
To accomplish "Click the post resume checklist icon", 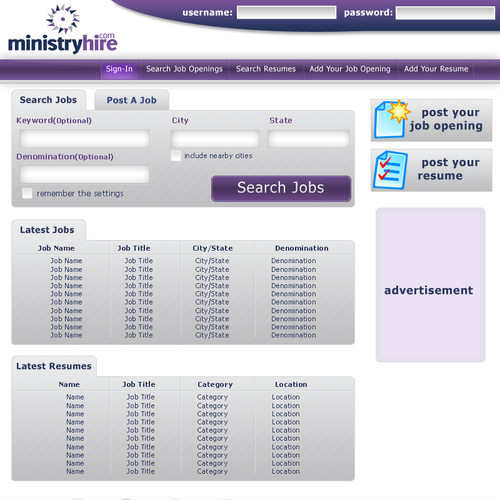I will 390,170.
